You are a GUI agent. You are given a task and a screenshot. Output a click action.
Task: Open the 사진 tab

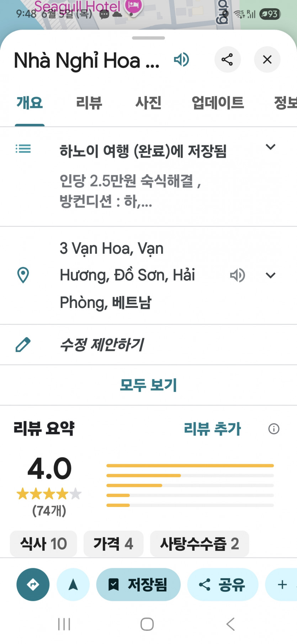tap(148, 103)
